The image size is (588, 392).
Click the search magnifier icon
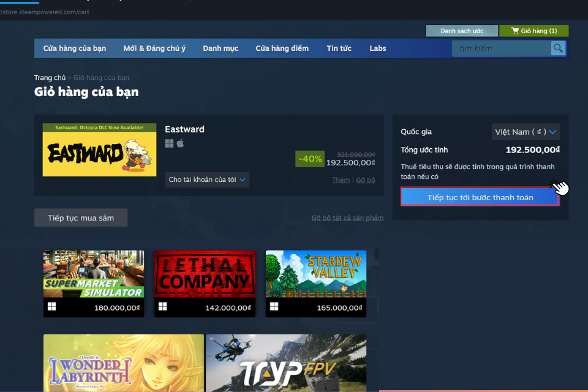(x=558, y=48)
